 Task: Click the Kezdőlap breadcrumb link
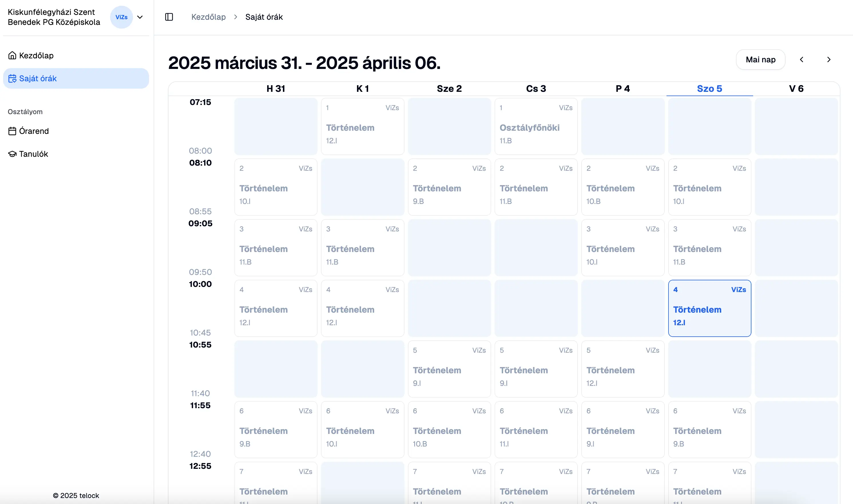208,17
